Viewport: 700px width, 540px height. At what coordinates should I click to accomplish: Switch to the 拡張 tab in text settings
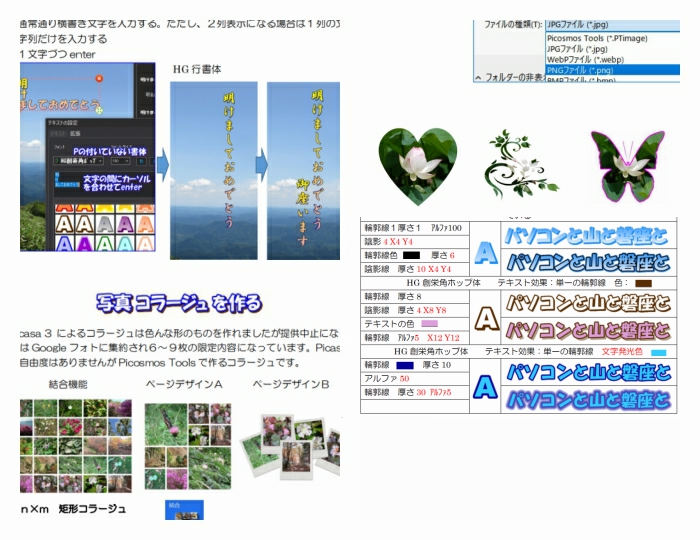[75, 132]
